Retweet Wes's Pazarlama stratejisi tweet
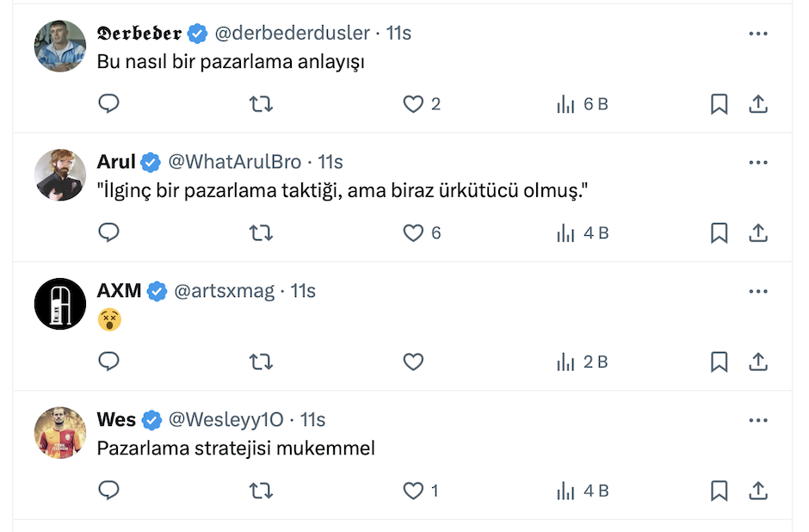This screenshot has width=809, height=532. [261, 492]
